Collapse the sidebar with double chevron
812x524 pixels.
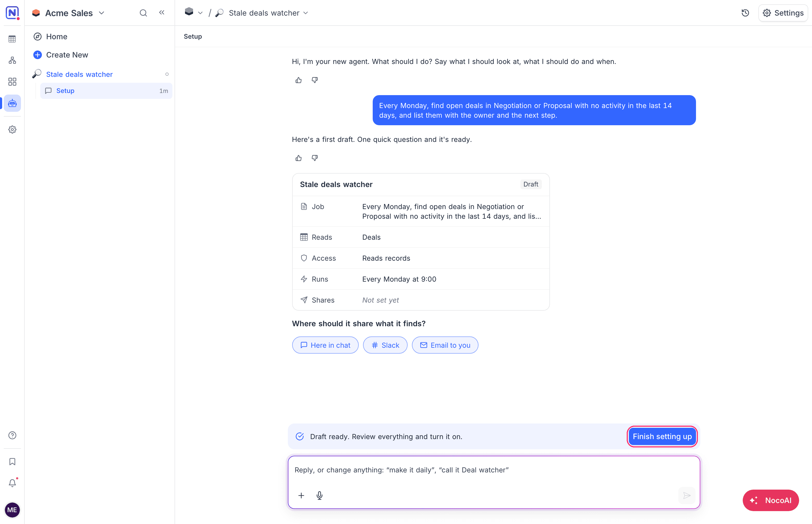162,13
